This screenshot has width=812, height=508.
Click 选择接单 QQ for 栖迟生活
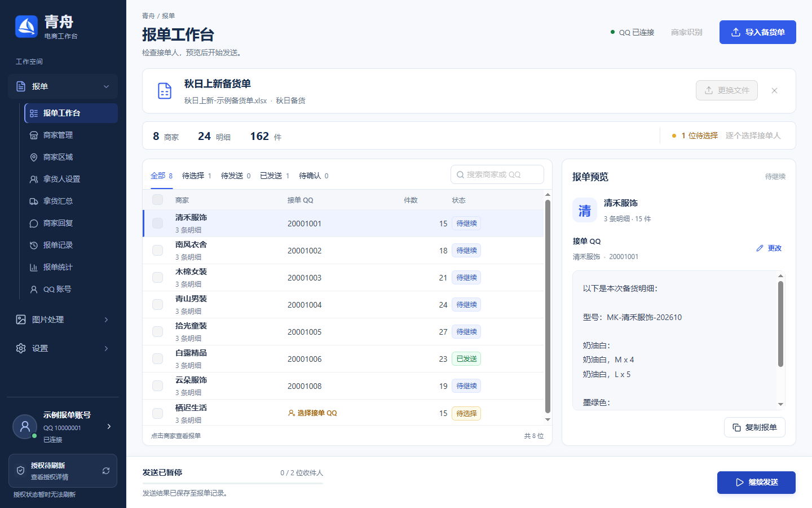(312, 413)
